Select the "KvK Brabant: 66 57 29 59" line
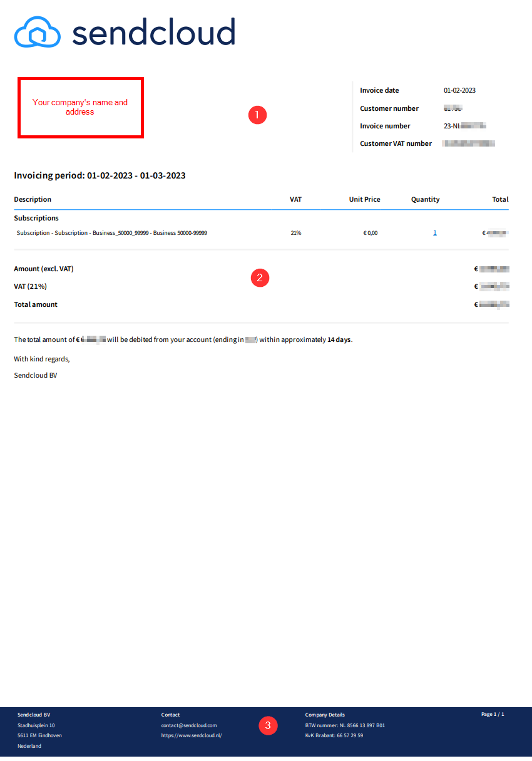Screen dimensions: 532x761 [334, 735]
